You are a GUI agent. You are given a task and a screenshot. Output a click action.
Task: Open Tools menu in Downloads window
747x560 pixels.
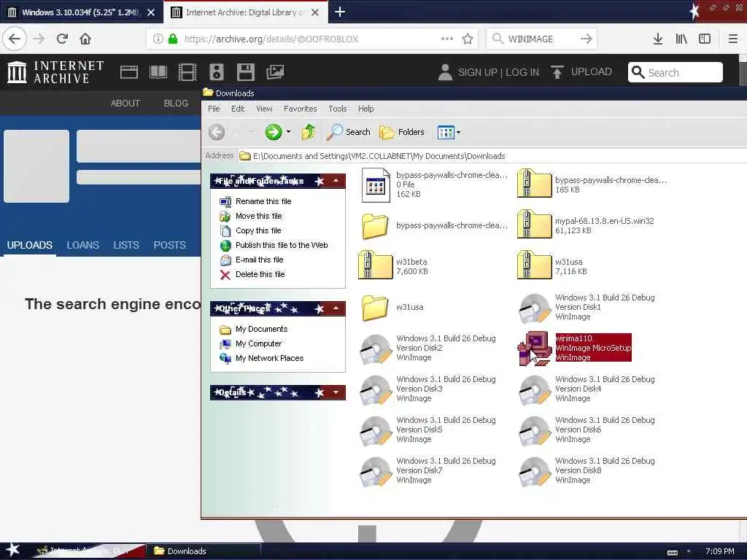click(x=337, y=109)
